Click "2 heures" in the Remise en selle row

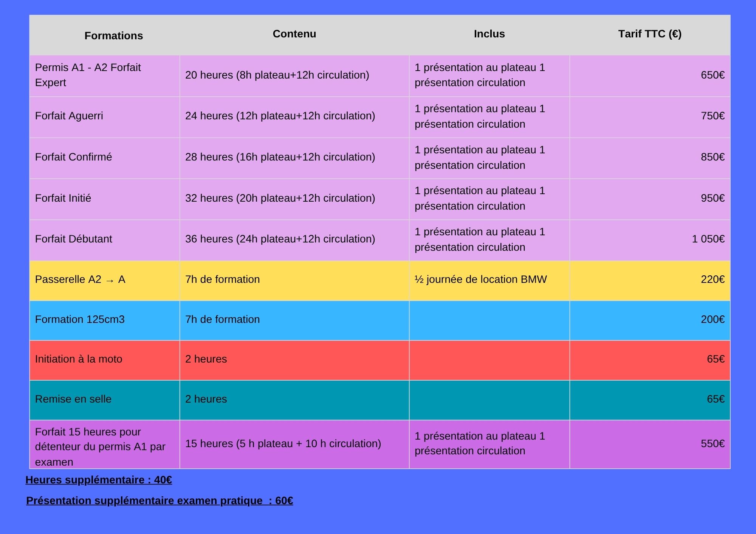click(x=206, y=399)
